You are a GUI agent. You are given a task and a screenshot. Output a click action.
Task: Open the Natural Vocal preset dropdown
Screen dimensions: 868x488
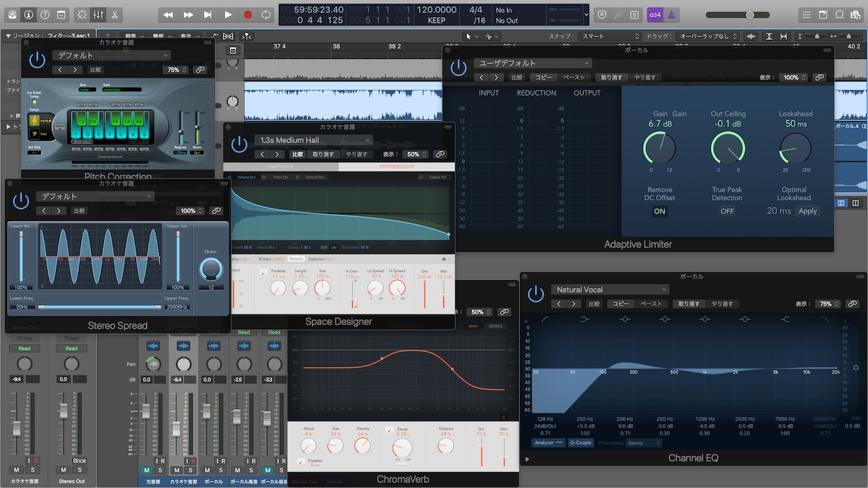click(610, 290)
